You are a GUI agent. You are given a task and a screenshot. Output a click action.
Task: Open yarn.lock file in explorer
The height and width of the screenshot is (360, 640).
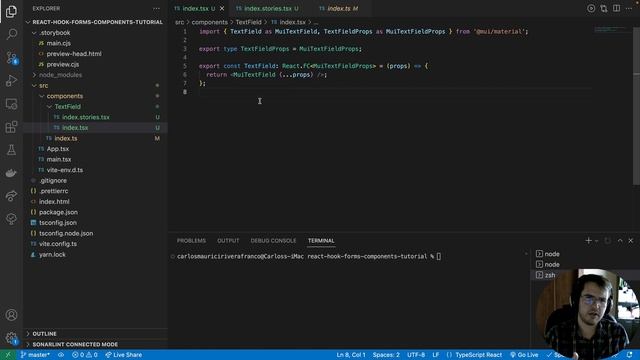[95, 254]
